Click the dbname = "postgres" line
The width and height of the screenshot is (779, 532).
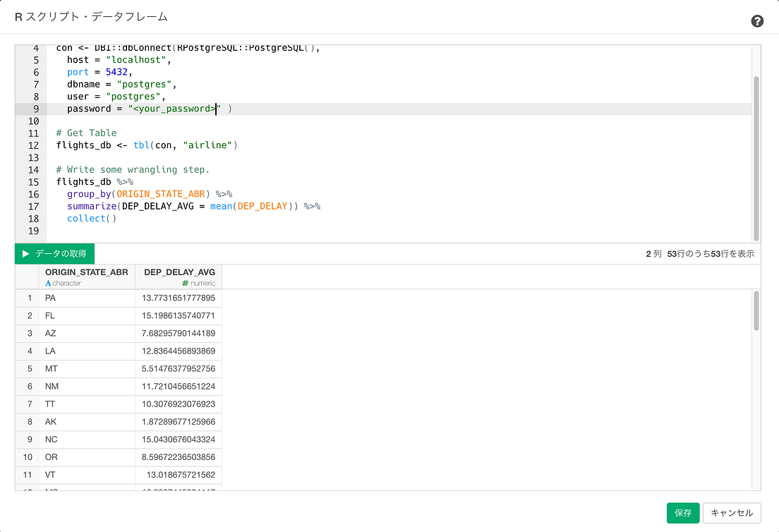point(121,85)
